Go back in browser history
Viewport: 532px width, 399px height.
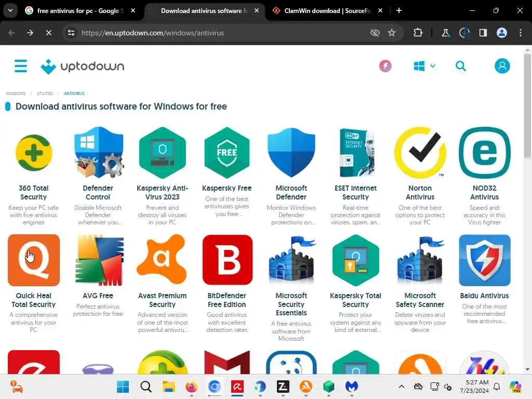tap(11, 33)
